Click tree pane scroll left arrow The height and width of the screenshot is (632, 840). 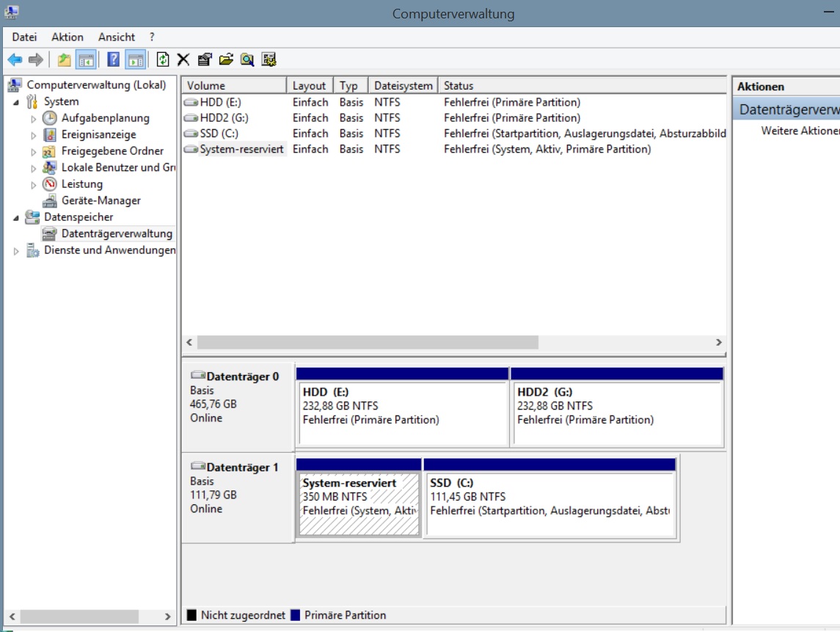pyautogui.click(x=12, y=617)
